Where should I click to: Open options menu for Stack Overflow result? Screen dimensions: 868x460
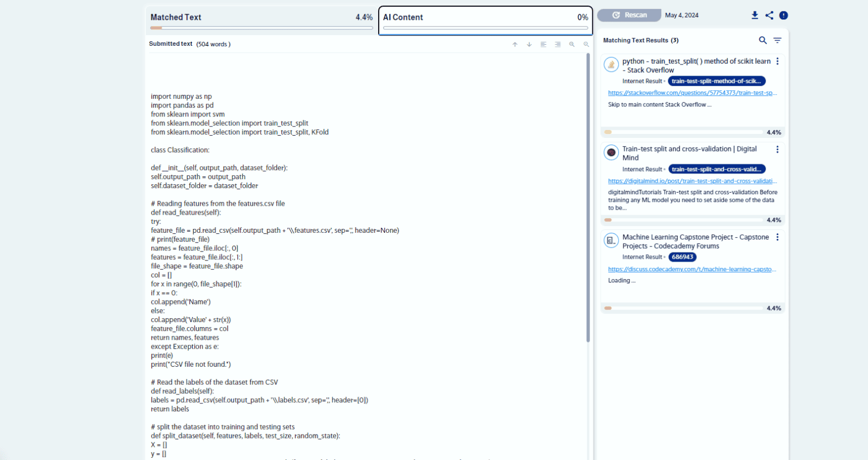coord(778,62)
